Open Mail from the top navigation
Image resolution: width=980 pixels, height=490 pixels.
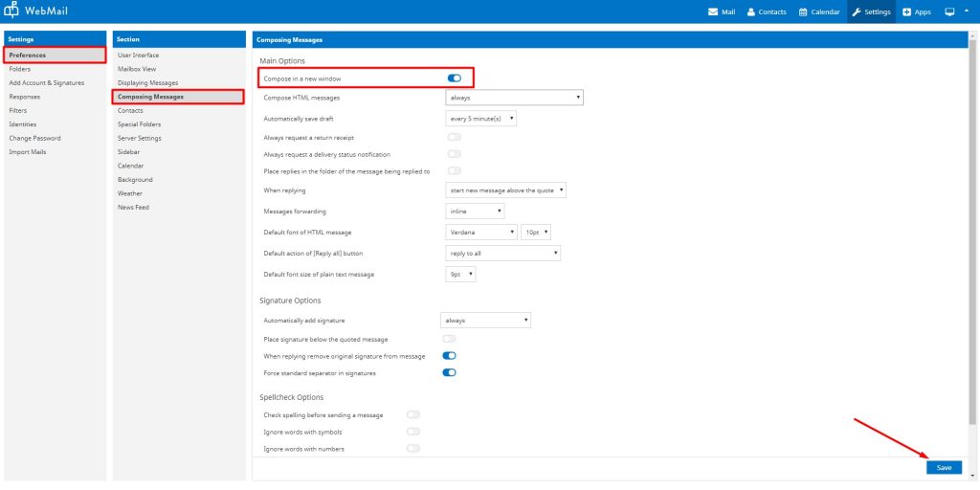(x=721, y=11)
